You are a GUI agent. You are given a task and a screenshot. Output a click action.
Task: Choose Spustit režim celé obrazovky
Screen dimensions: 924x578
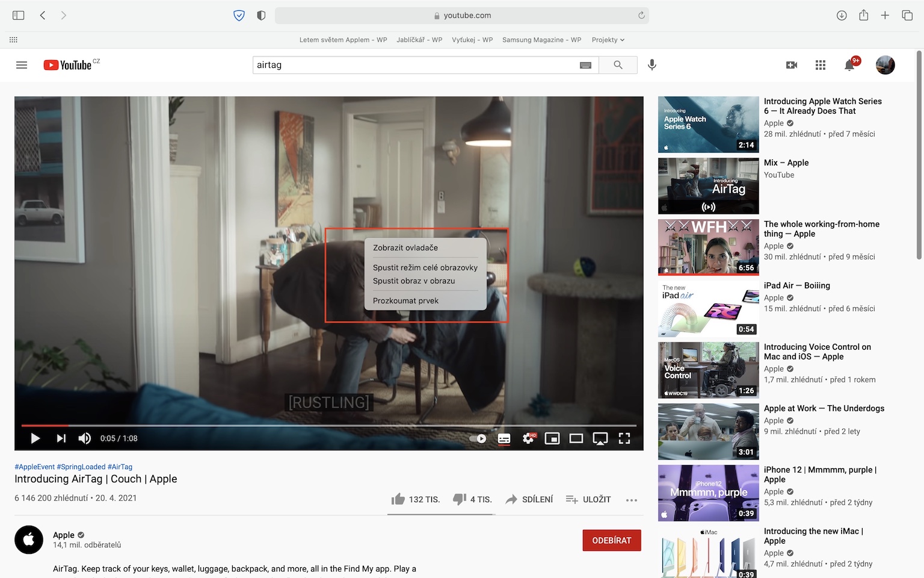pyautogui.click(x=425, y=267)
